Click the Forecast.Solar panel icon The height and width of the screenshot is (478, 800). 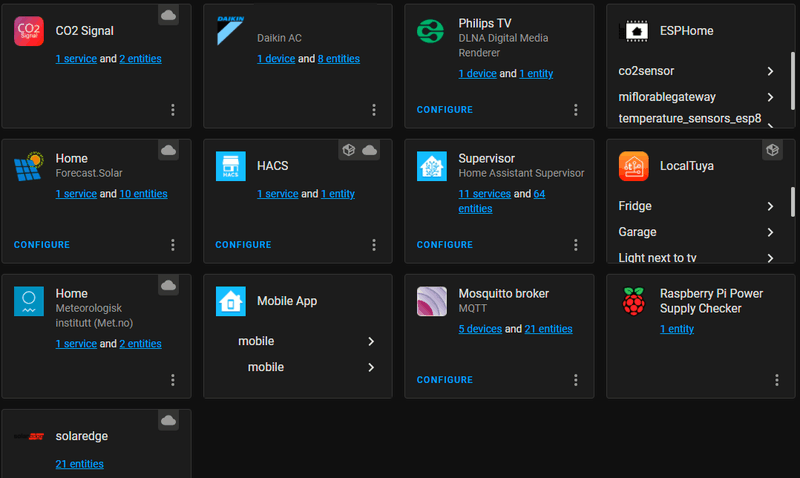pos(29,166)
